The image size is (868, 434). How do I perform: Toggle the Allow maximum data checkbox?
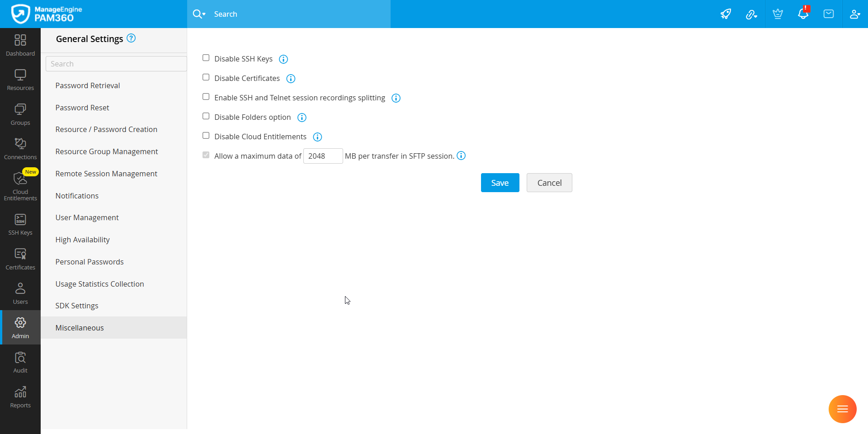(206, 155)
